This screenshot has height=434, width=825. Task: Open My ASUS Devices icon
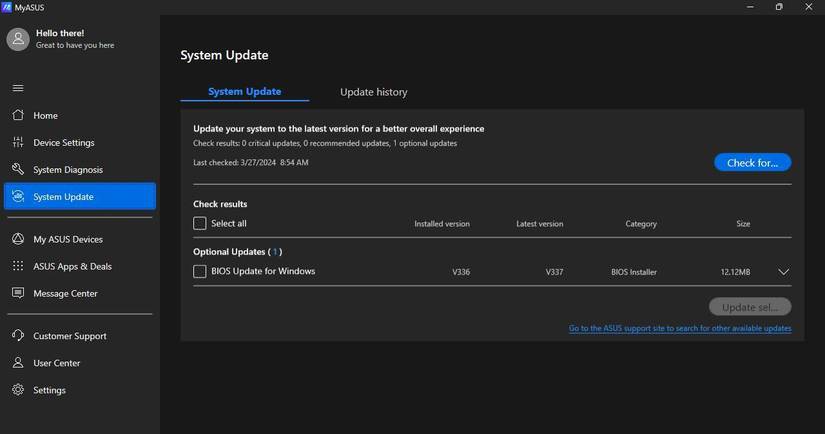pos(18,239)
